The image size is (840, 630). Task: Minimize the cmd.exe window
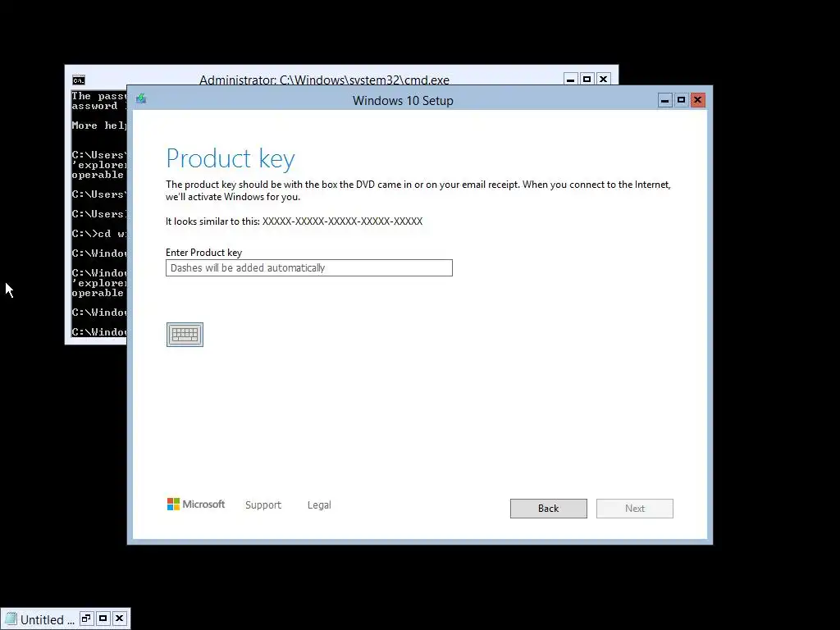[571, 80]
